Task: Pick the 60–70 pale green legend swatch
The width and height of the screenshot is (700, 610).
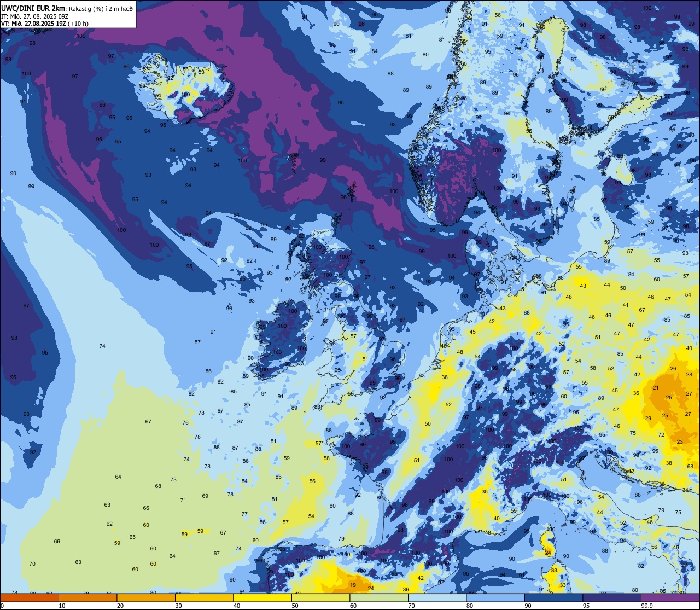Action: (x=379, y=598)
